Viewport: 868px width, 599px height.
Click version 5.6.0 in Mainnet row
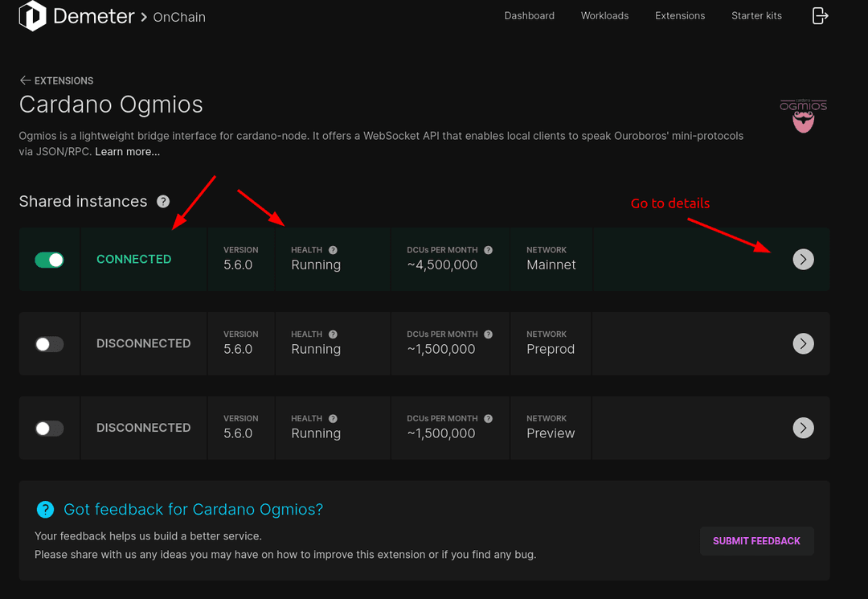click(238, 265)
